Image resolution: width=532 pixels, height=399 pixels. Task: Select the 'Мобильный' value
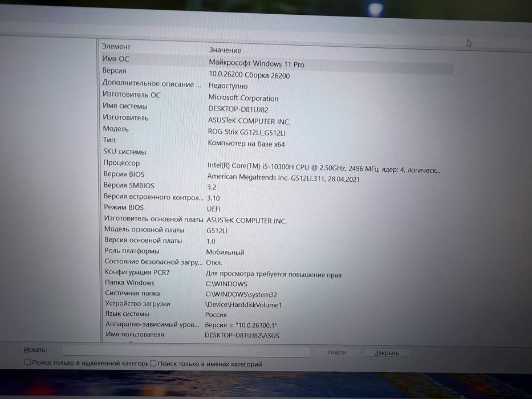click(225, 252)
